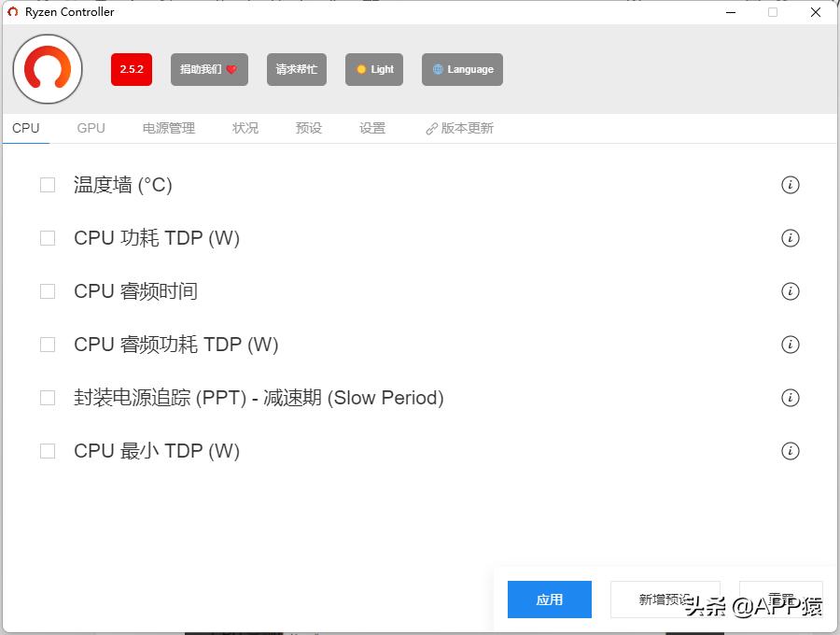The image size is (840, 635).
Task: Open the 电源管理 tab
Action: [168, 128]
